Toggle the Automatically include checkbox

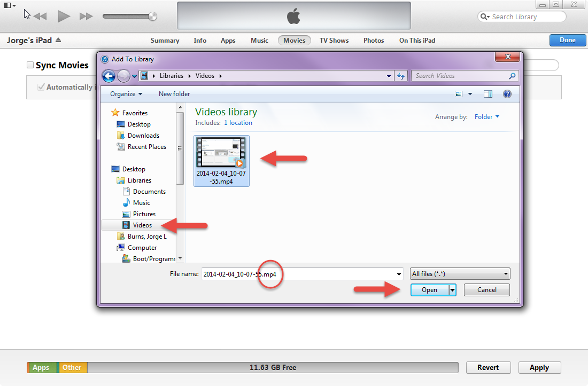[x=41, y=87]
